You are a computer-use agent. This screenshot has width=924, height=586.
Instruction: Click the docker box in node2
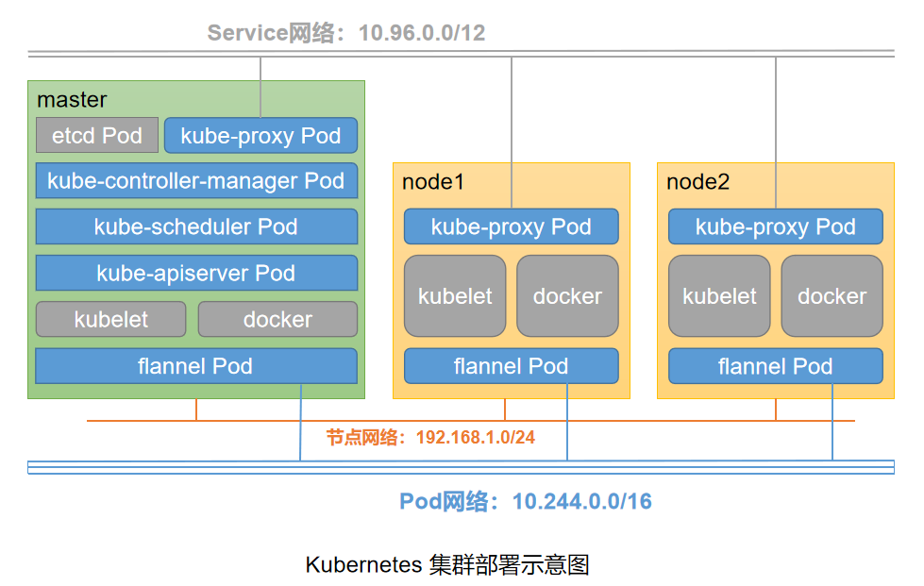click(x=832, y=296)
